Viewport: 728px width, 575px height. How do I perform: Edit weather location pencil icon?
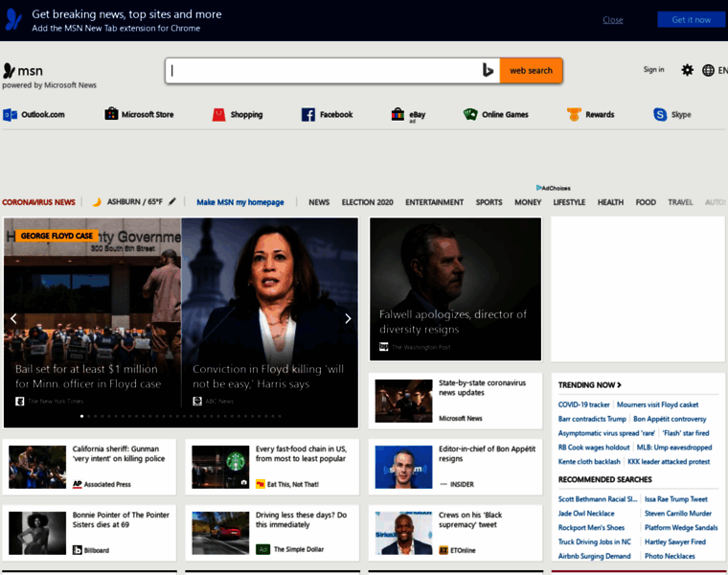click(x=172, y=201)
